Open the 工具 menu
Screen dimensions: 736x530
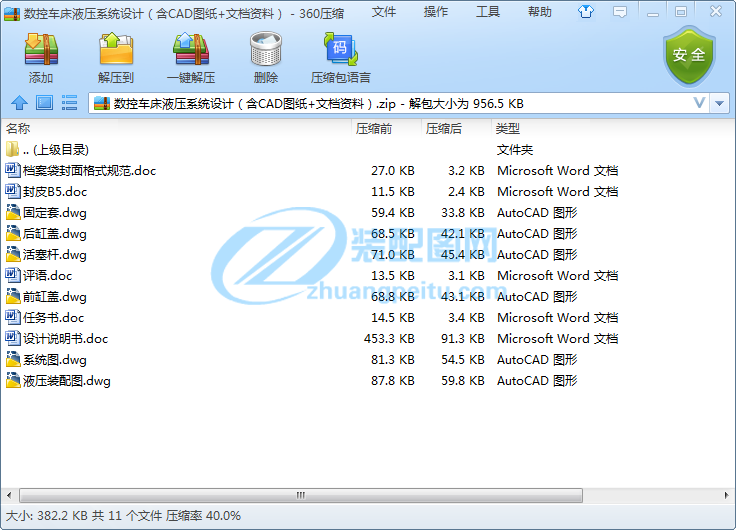tap(488, 12)
